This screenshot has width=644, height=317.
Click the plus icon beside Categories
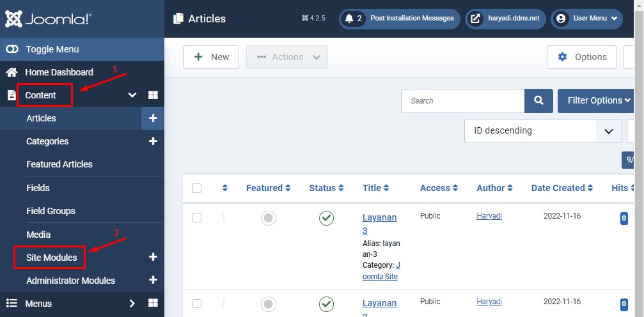[x=153, y=141]
